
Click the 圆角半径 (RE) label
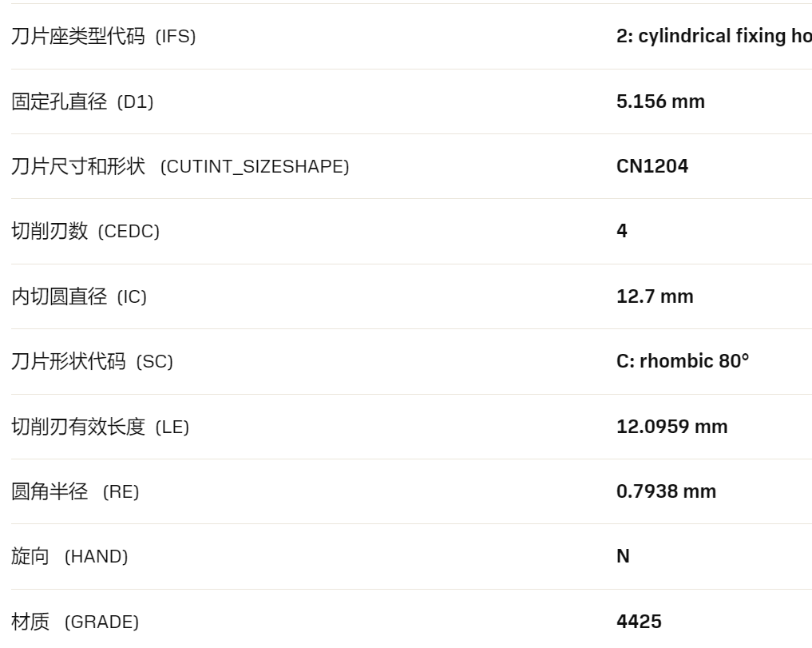tap(76, 491)
